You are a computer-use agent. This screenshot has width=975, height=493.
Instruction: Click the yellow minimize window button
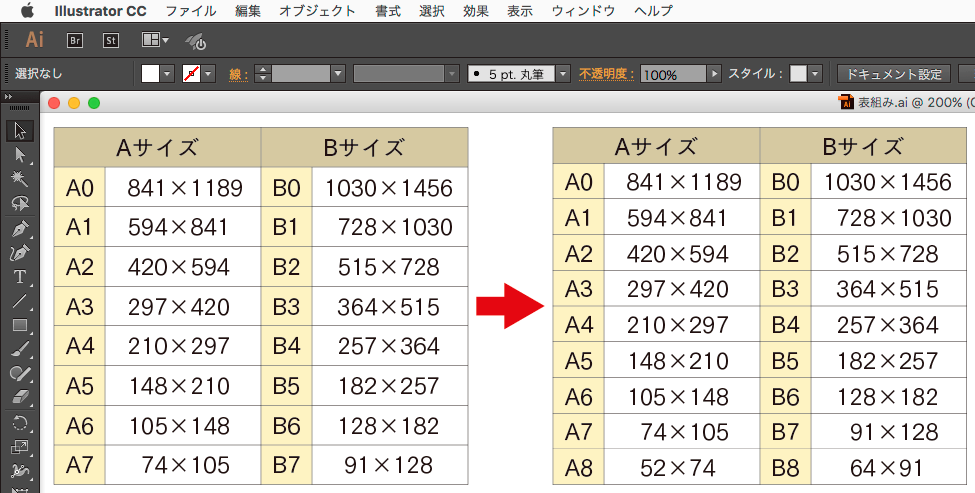coord(74,103)
